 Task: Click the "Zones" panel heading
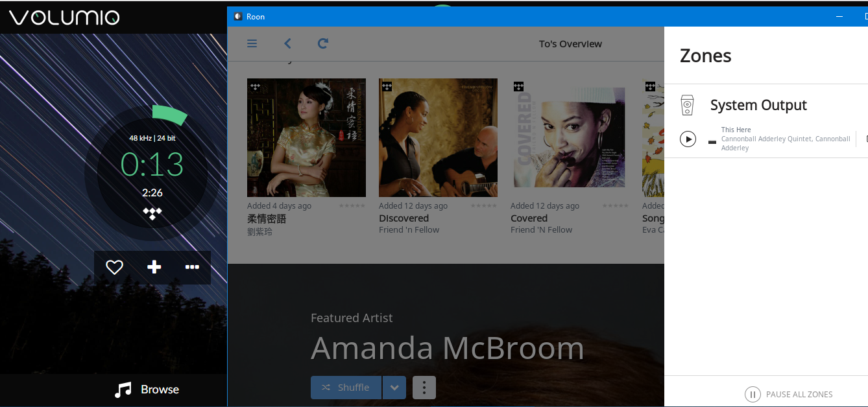[x=706, y=56]
